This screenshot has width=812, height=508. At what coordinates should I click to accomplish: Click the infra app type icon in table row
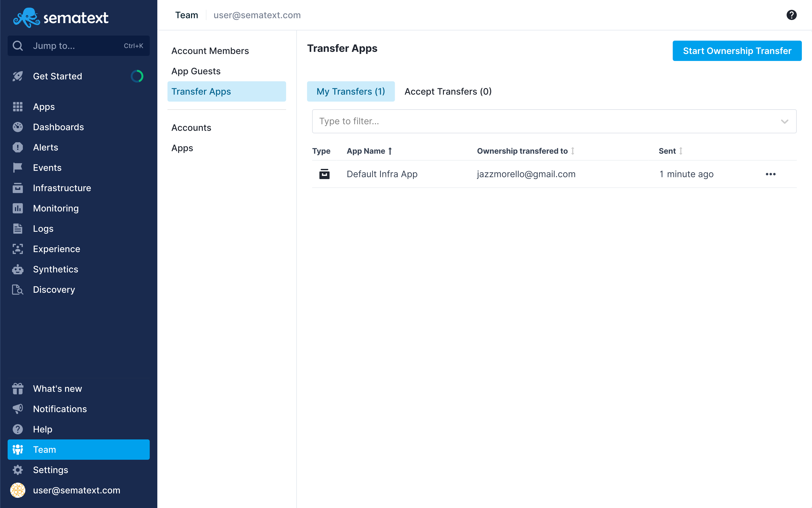coord(324,174)
